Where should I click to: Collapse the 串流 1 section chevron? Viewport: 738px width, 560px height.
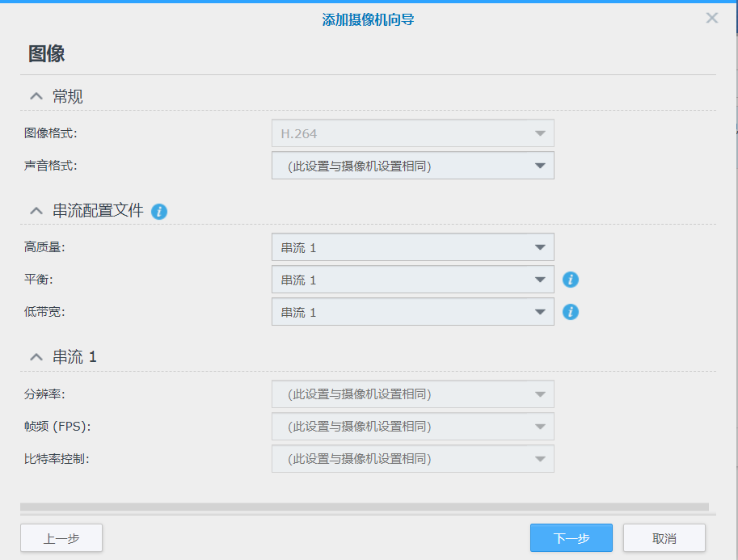pos(36,357)
